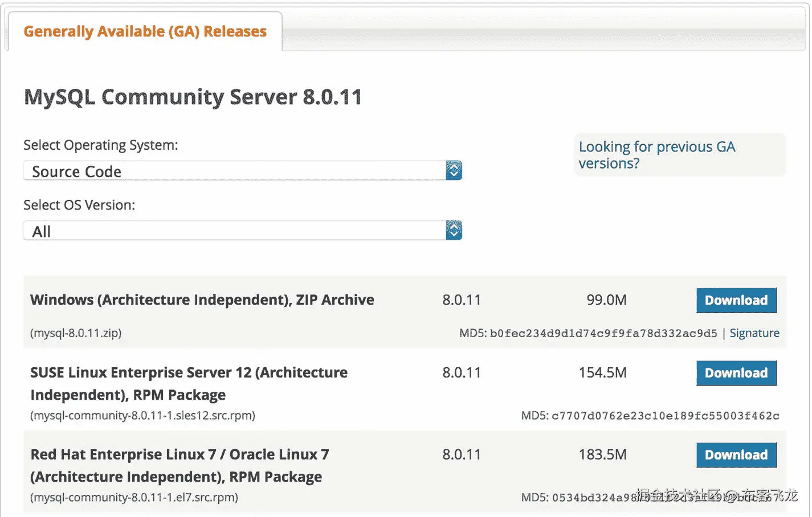The image size is (812, 517).
Task: Open the Signature link for Windows ZIP
Action: tap(754, 333)
